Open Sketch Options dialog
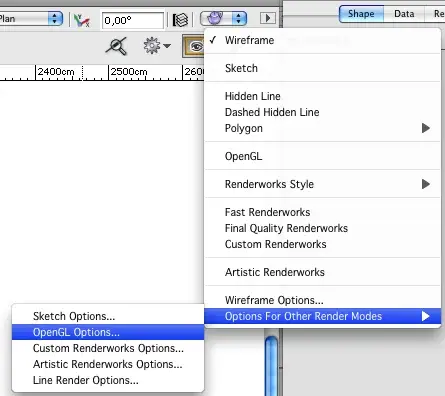 [108, 316]
